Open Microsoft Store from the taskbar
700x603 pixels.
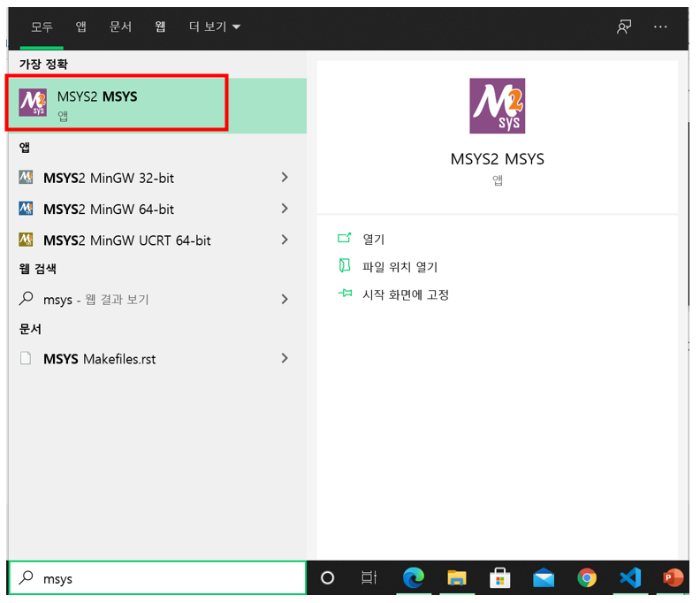(x=500, y=577)
